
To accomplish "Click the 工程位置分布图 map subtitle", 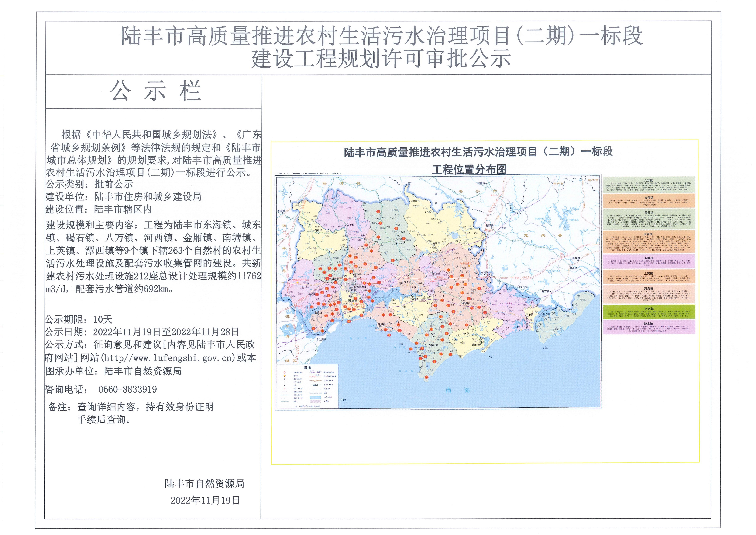I will coord(469,169).
